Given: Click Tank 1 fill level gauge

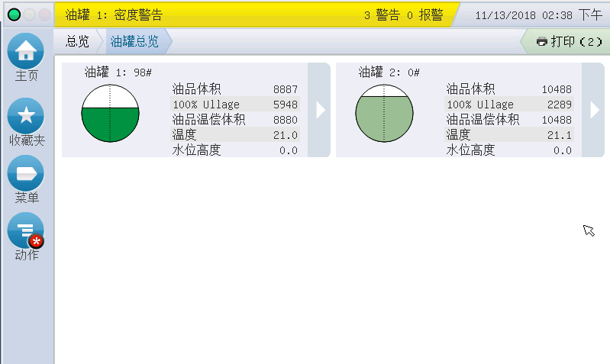Looking at the screenshot, I should [110, 113].
